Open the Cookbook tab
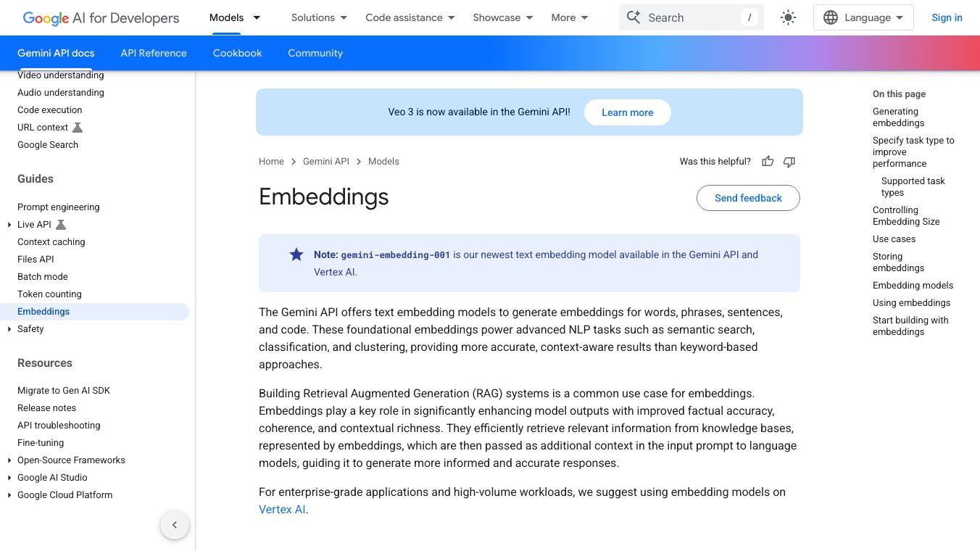Viewport: 980px width, 551px height. click(x=237, y=53)
